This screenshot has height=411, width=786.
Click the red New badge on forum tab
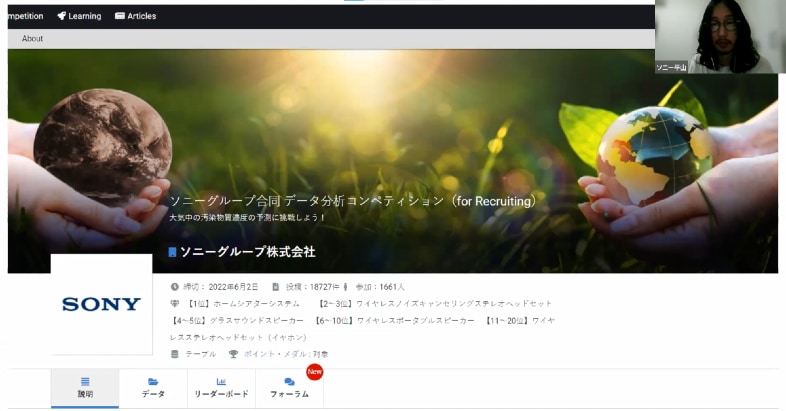point(314,372)
